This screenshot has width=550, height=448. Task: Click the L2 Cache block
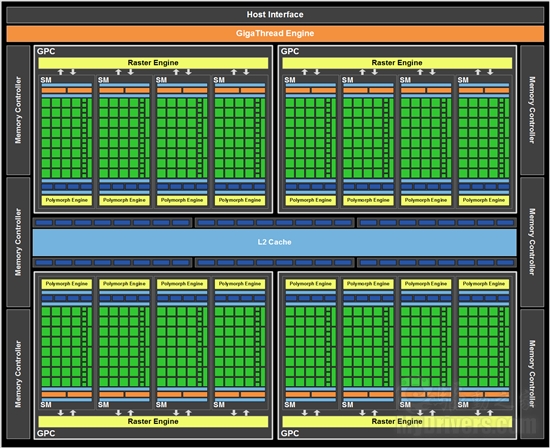(x=274, y=242)
